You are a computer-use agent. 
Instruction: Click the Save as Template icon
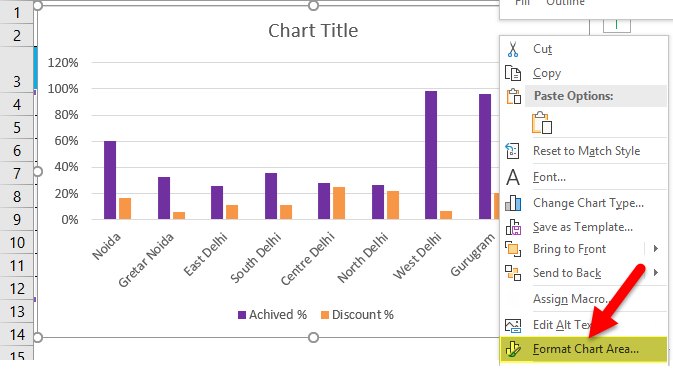513,227
